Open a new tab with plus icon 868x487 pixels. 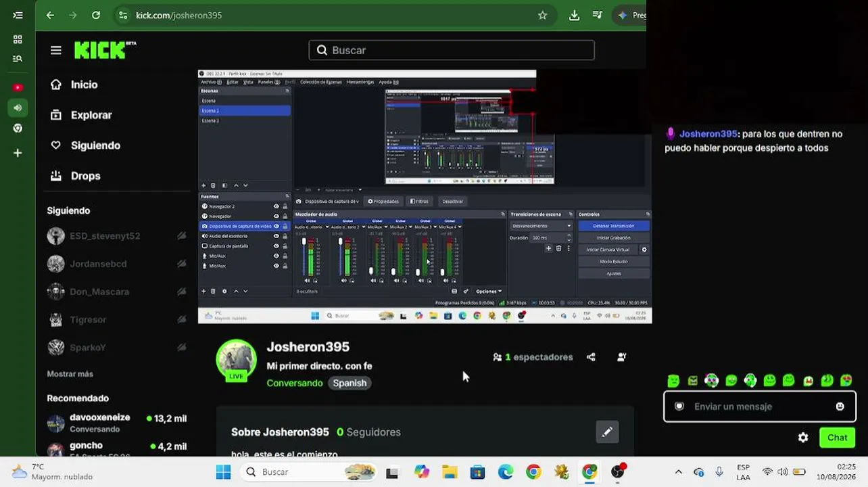[x=18, y=153]
